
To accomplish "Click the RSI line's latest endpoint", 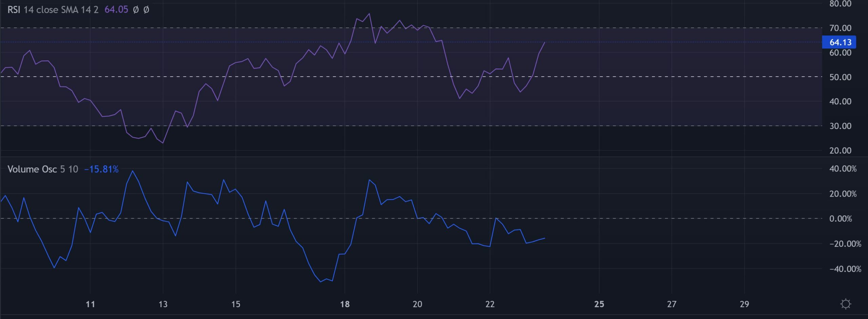I will [x=545, y=42].
